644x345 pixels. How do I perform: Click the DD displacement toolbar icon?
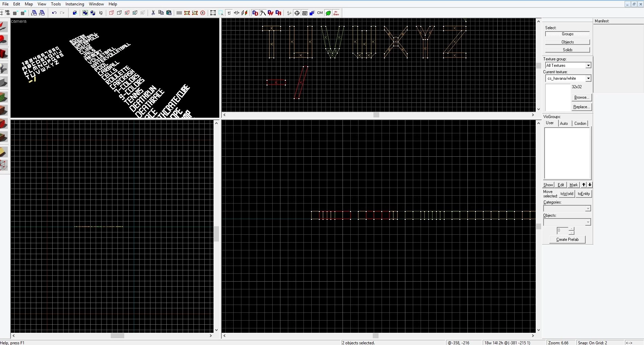(x=255, y=13)
